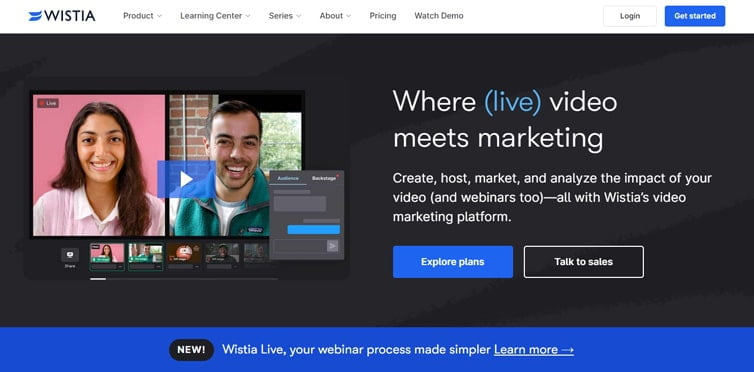Image resolution: width=754 pixels, height=372 pixels.
Task: Follow the Learn more link in banner
Action: click(534, 349)
